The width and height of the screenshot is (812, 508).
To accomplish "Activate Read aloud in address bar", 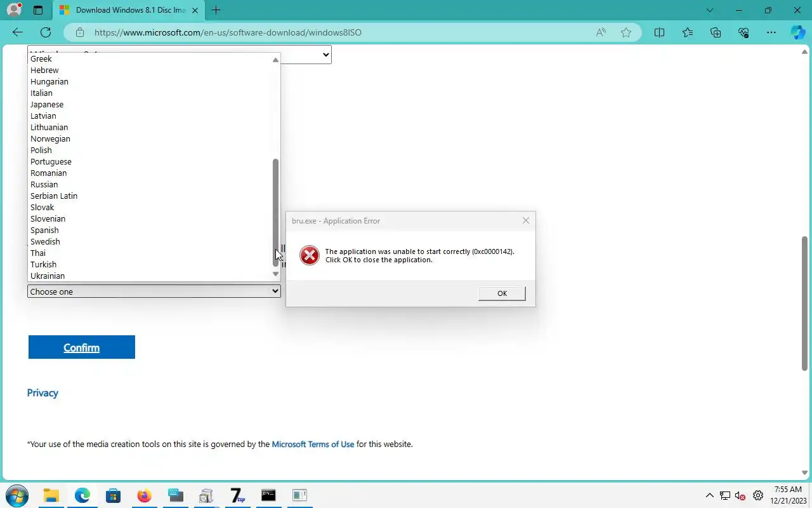I will [601, 32].
